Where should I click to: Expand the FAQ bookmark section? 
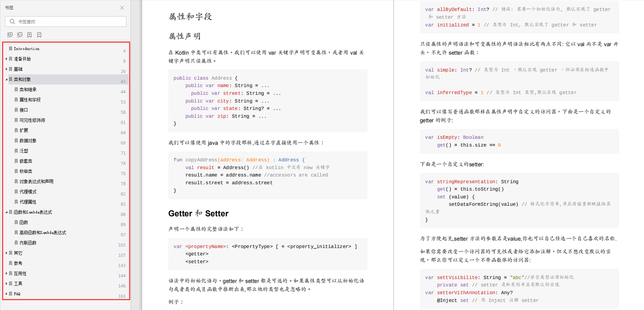coord(6,294)
